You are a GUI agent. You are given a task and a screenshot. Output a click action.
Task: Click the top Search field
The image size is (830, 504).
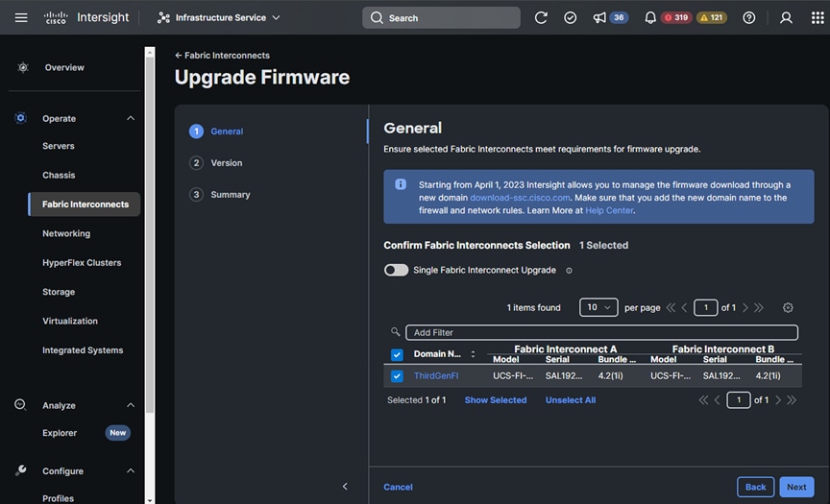[441, 17]
